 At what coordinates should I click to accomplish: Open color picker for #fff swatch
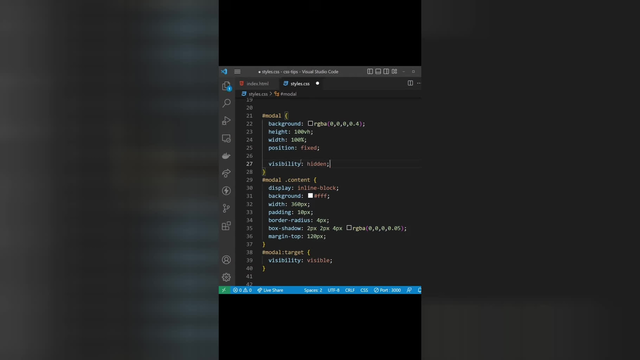[310, 196]
